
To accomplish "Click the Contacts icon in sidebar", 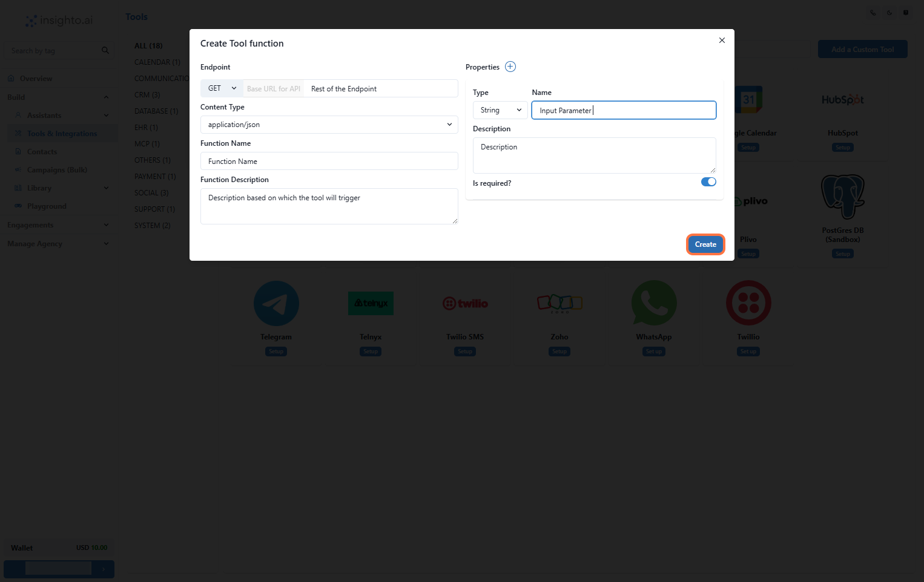I will [x=18, y=151].
